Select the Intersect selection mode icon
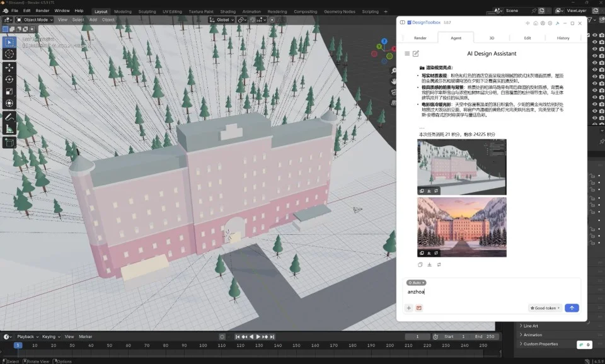This screenshot has width=605, height=364. coord(32,29)
